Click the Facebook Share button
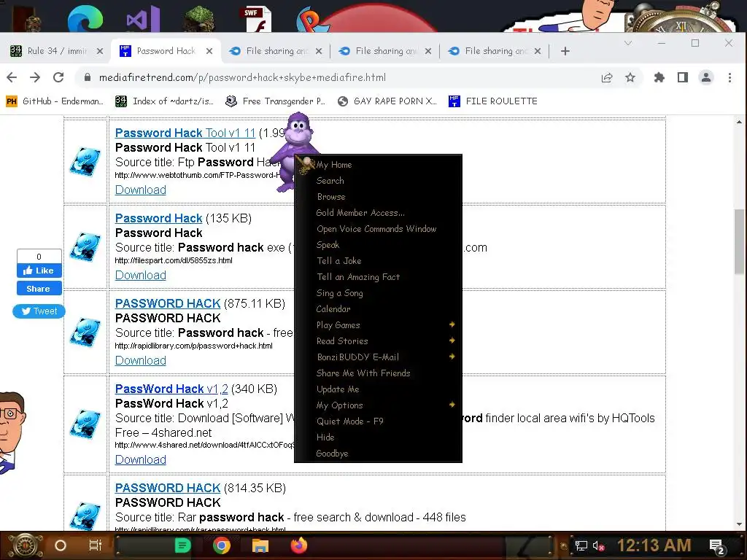747x560 pixels. (39, 289)
